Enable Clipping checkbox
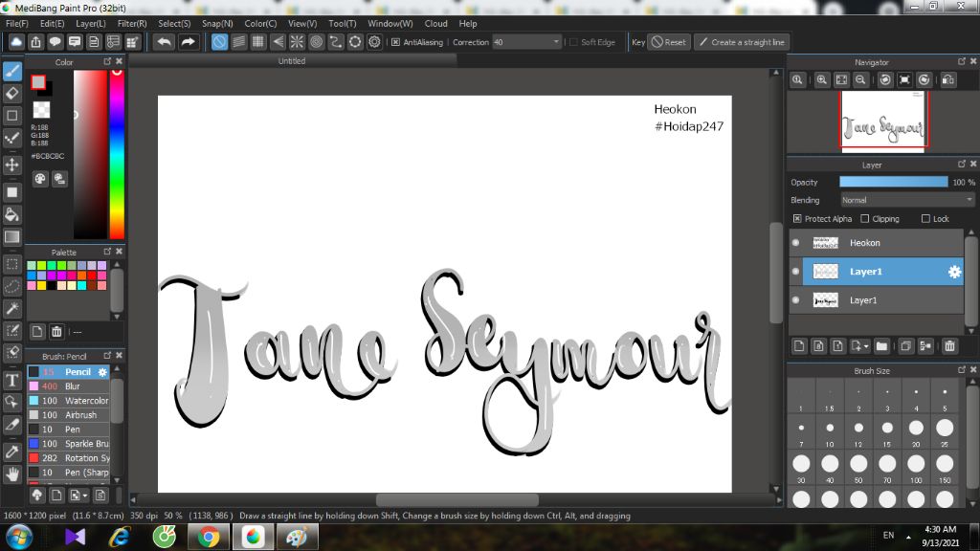 pyautogui.click(x=865, y=219)
